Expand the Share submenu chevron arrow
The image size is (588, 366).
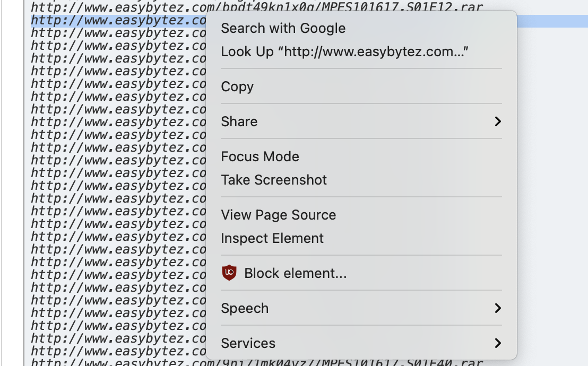coord(498,121)
